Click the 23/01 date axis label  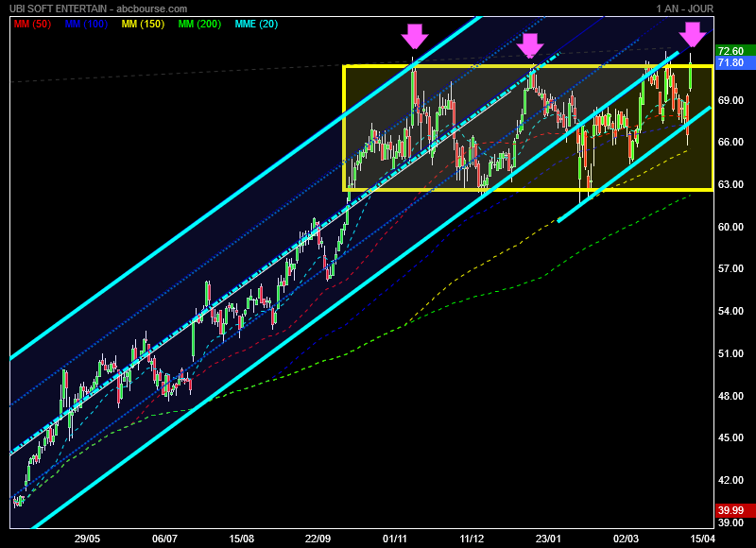pyautogui.click(x=548, y=539)
